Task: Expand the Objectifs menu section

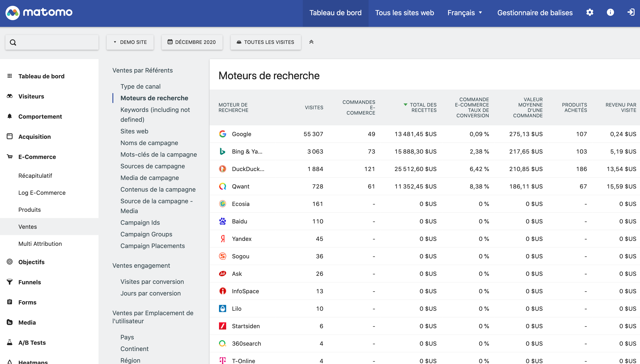Action: 31,262
